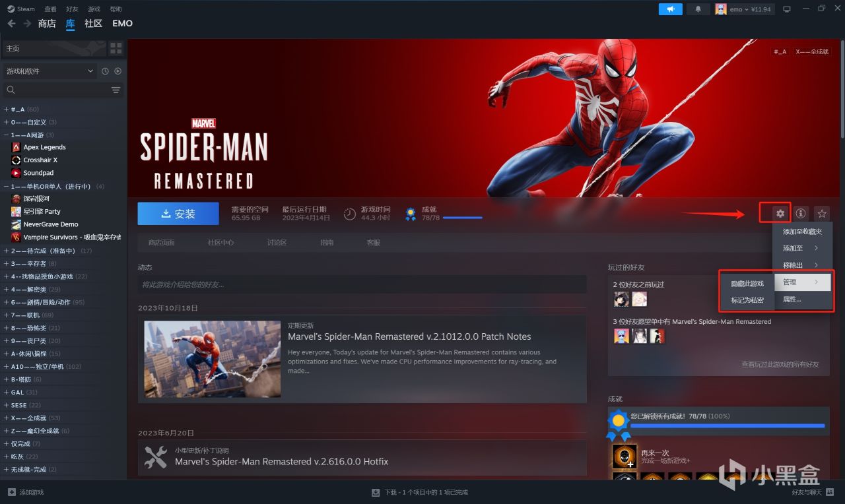Open the 指南 link

[327, 243]
